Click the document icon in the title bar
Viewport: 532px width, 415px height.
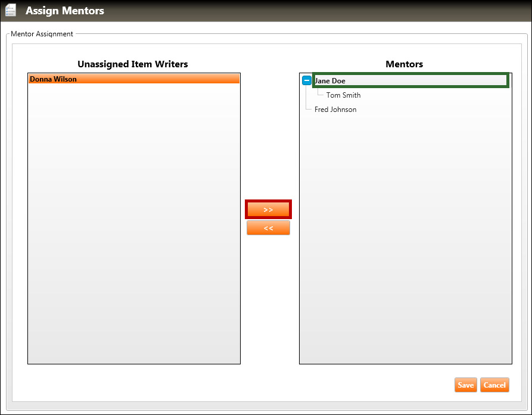click(10, 11)
